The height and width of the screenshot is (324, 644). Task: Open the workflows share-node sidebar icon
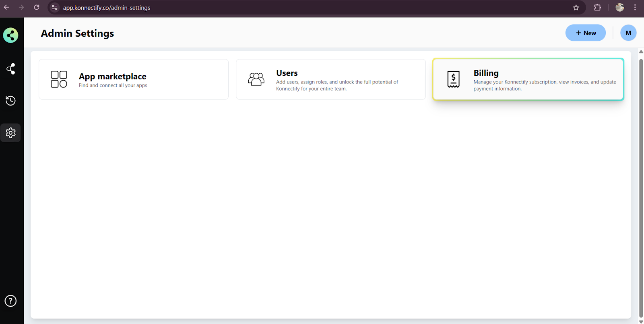11,69
